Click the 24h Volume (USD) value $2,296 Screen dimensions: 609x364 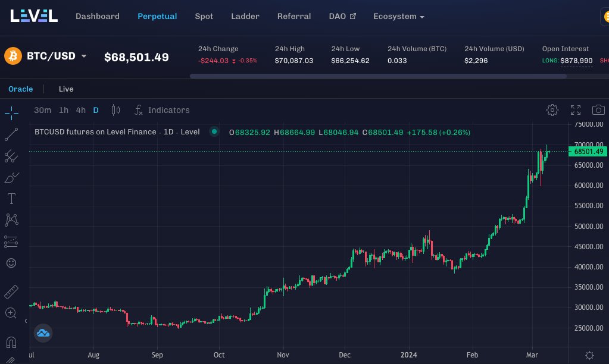pyautogui.click(x=476, y=61)
